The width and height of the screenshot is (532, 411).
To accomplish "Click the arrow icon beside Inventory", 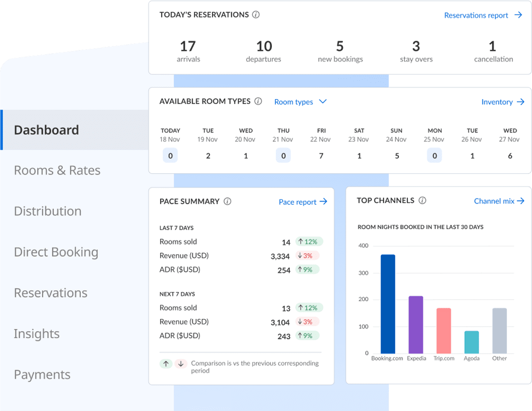I will (x=521, y=102).
